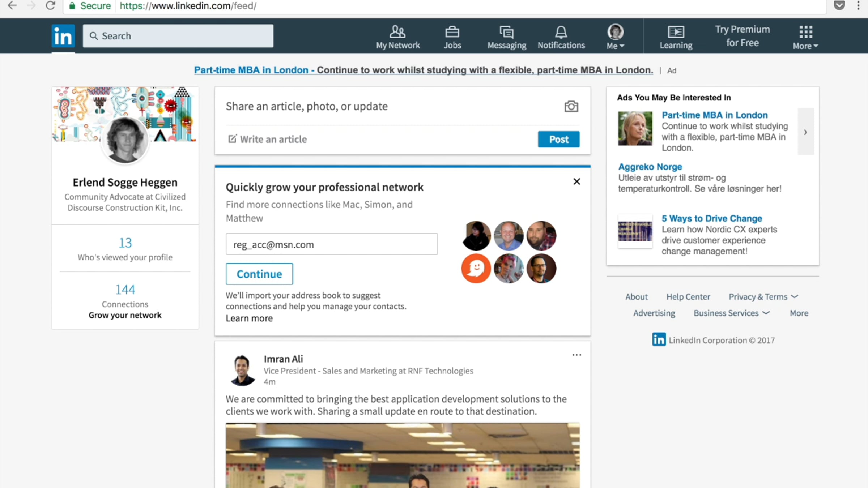This screenshot has width=868, height=488.
Task: Focus the LinkedIn search field
Action: [x=178, y=36]
